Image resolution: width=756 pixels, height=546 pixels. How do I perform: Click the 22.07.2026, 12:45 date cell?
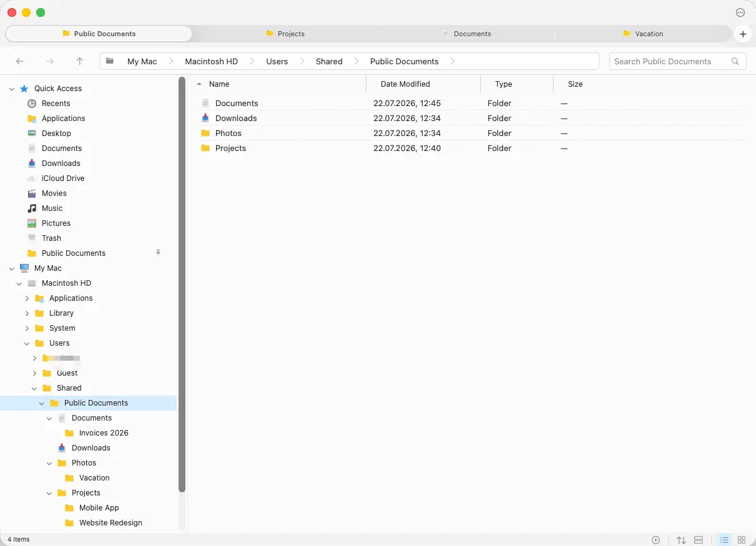pos(407,103)
